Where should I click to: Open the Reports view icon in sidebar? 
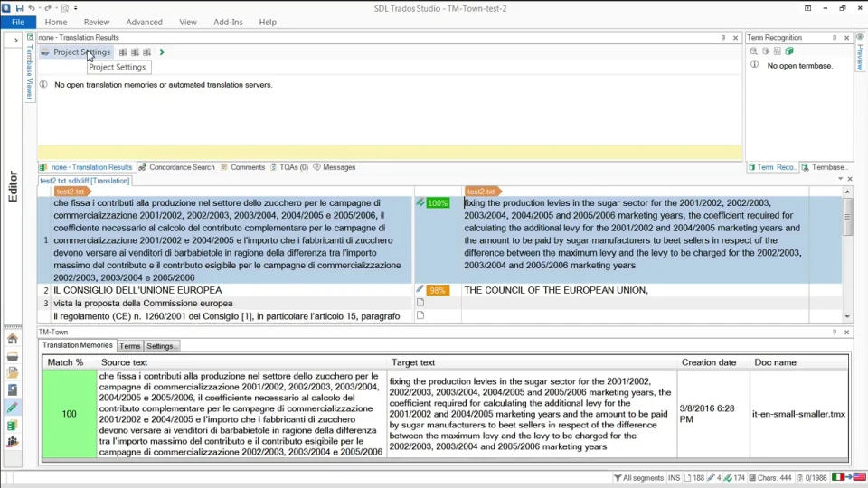tap(12, 390)
